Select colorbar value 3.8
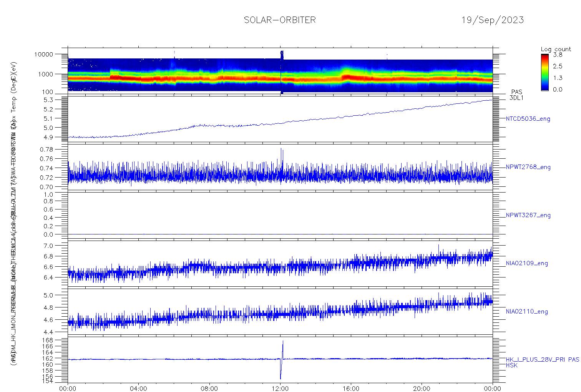The width and height of the screenshot is (581, 392). (x=558, y=55)
